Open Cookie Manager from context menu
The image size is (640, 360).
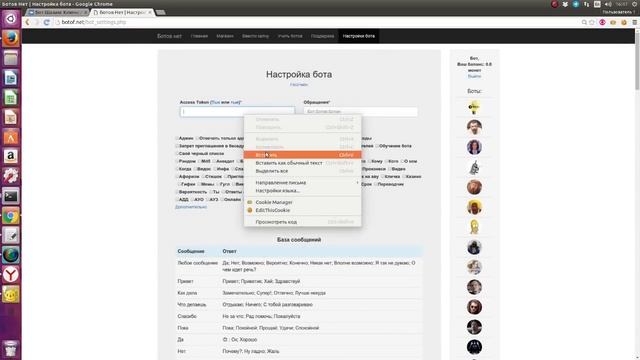(x=302, y=202)
